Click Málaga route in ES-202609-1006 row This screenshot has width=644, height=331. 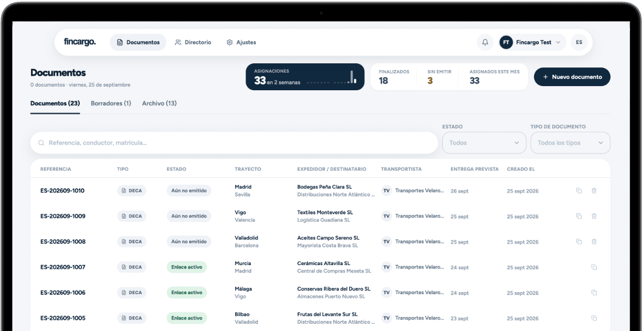coord(242,288)
